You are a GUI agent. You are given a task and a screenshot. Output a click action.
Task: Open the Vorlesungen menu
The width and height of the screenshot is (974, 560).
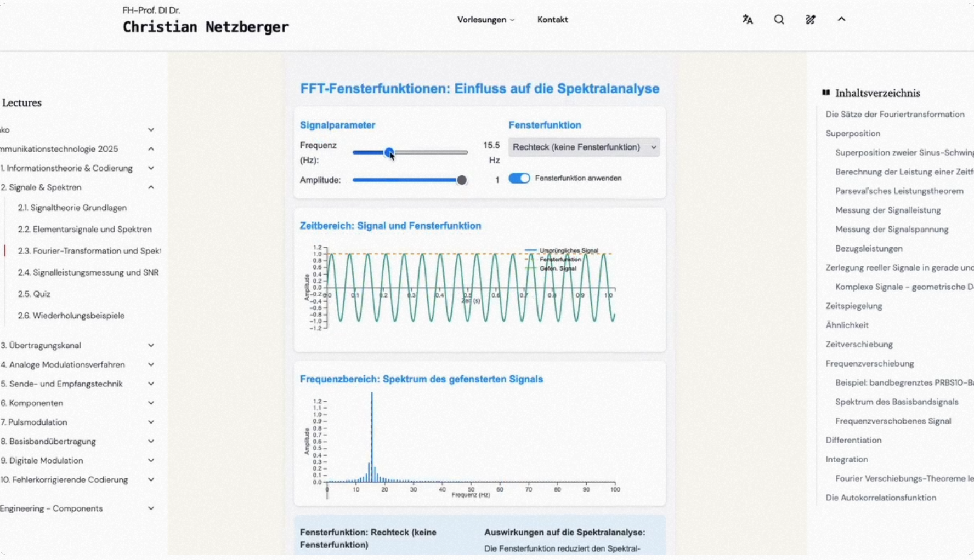pos(485,20)
